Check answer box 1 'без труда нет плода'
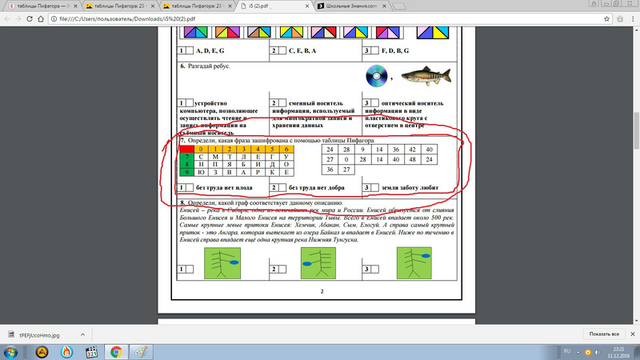 (x=189, y=188)
